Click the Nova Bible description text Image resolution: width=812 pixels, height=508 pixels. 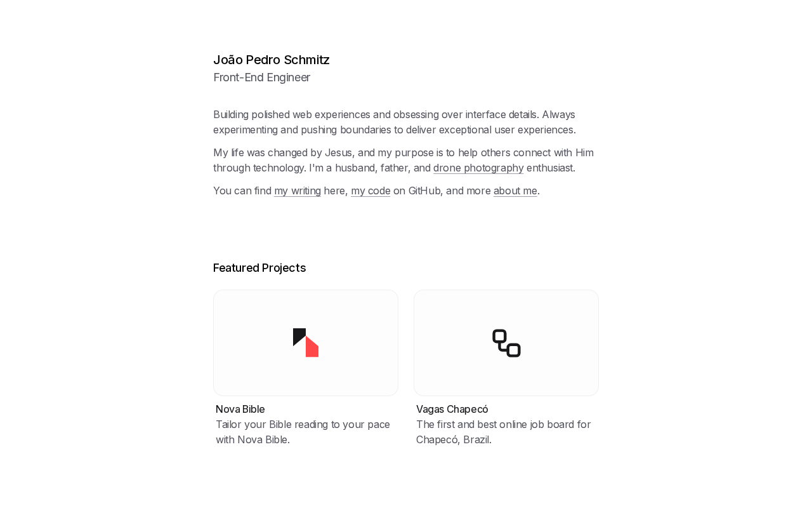[x=303, y=432]
